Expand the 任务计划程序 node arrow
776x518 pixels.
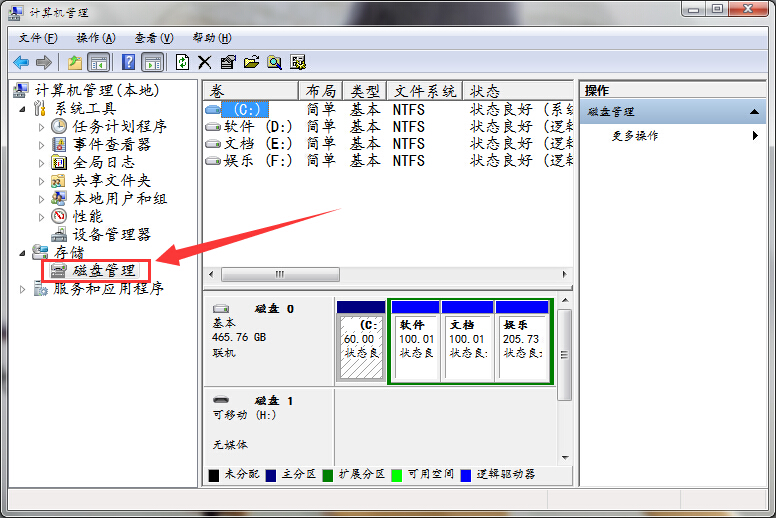(x=41, y=127)
